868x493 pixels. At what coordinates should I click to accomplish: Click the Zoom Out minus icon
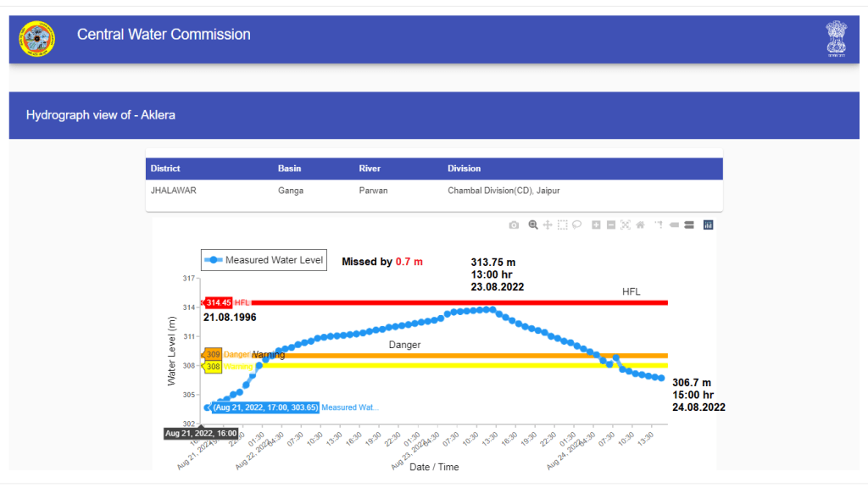point(611,225)
